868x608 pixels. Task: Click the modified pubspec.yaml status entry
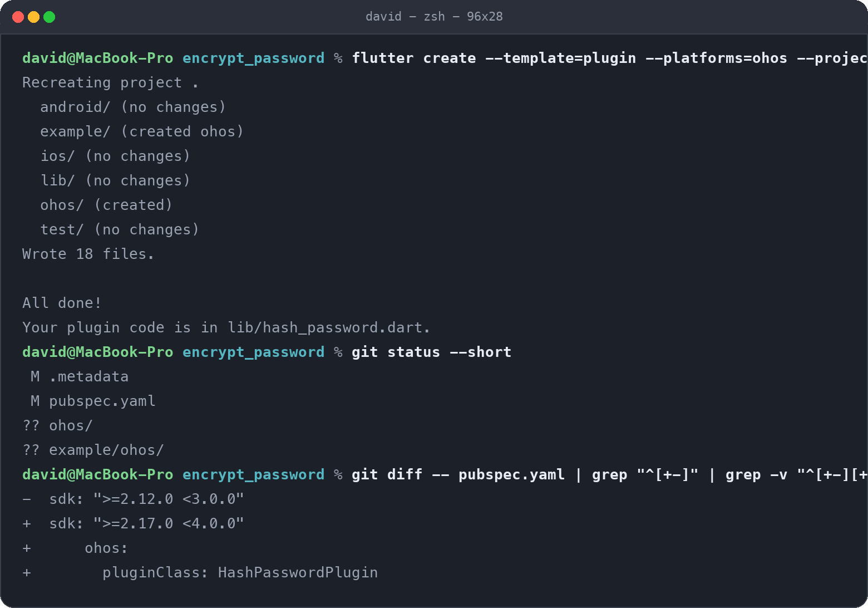click(93, 401)
